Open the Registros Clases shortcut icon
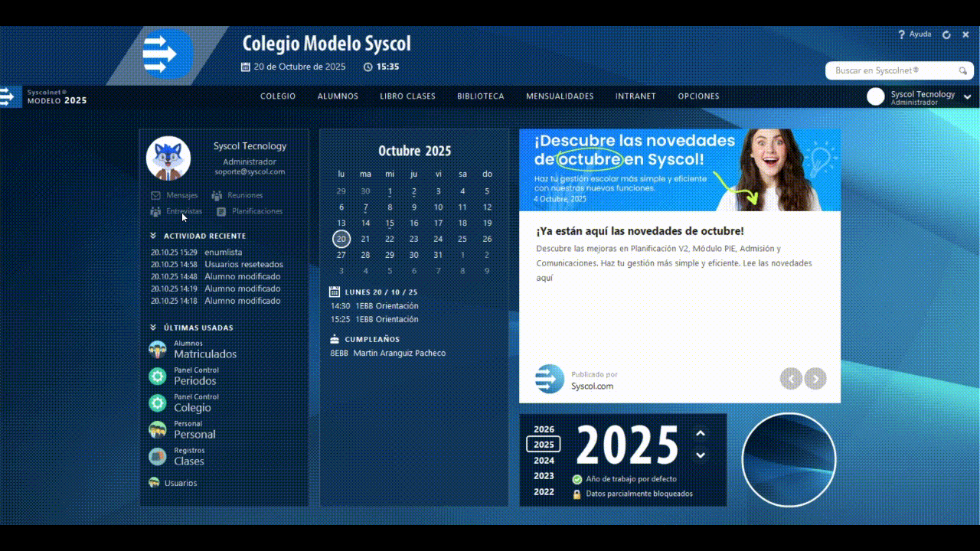Viewport: 980px width, 551px height. click(158, 457)
